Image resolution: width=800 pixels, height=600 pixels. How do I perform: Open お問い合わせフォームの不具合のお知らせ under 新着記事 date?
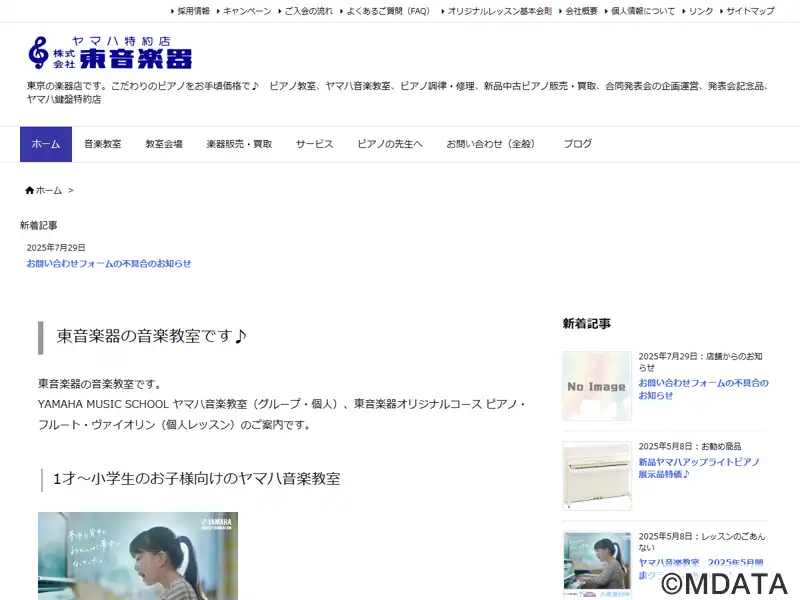coord(109,264)
